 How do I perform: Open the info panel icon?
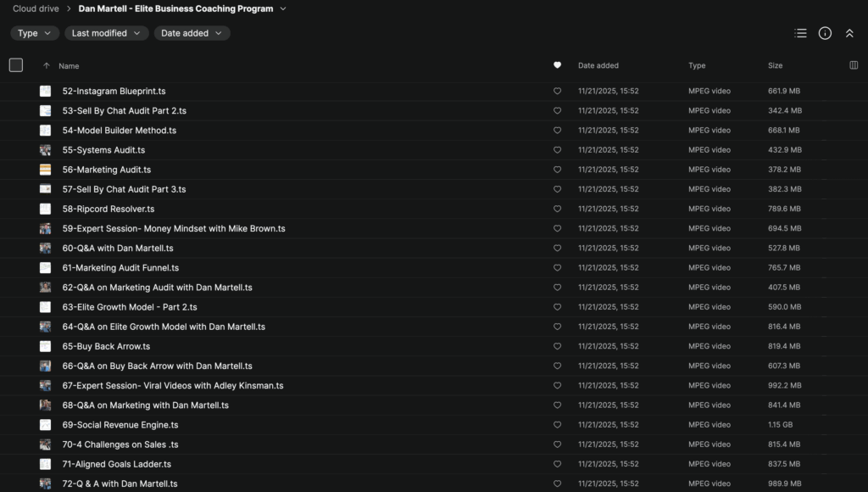coord(825,33)
